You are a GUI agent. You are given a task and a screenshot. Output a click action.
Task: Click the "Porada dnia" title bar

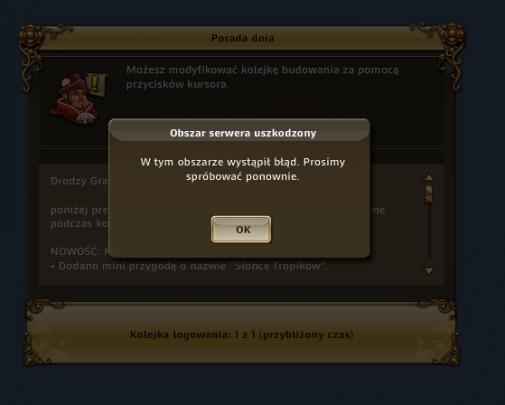pos(242,38)
